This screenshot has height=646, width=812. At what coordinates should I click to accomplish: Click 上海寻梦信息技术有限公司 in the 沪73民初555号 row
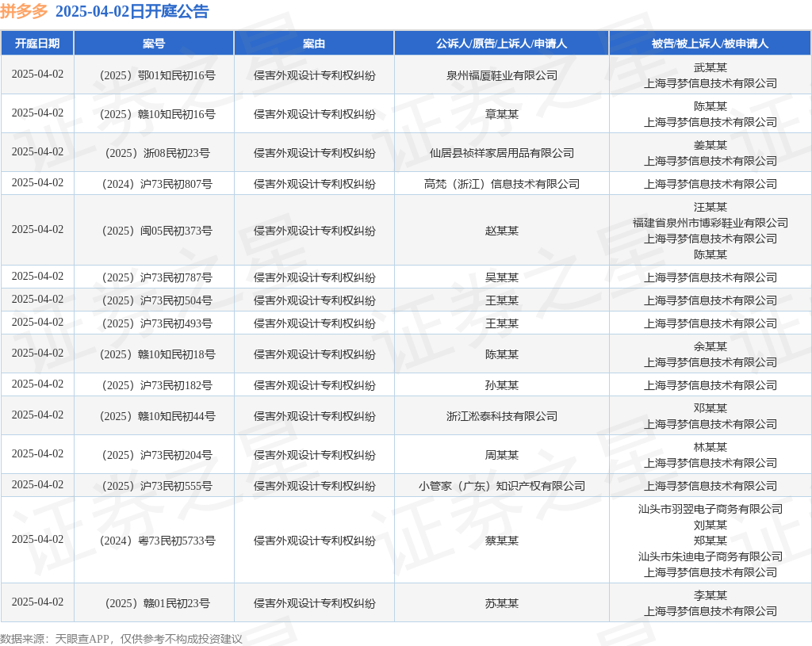tap(710, 486)
